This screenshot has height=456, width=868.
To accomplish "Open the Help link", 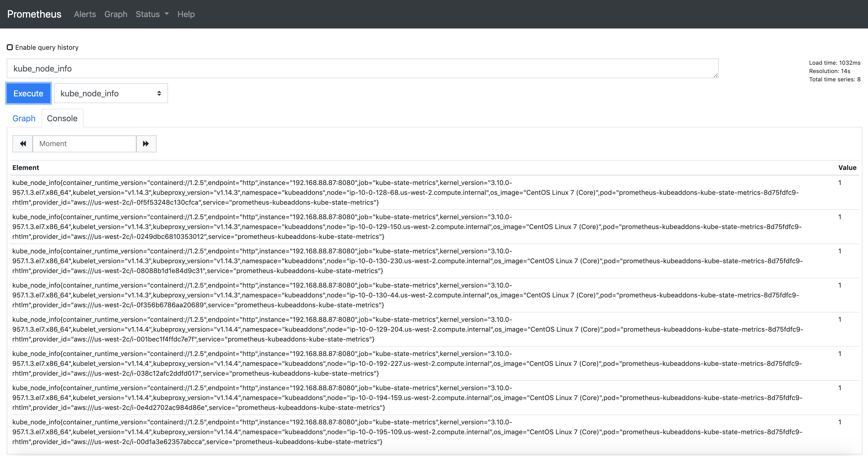I will coord(186,14).
